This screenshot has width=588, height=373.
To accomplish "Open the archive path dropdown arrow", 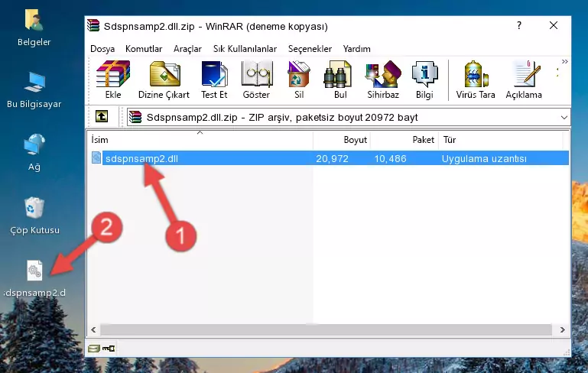I will click(x=564, y=118).
